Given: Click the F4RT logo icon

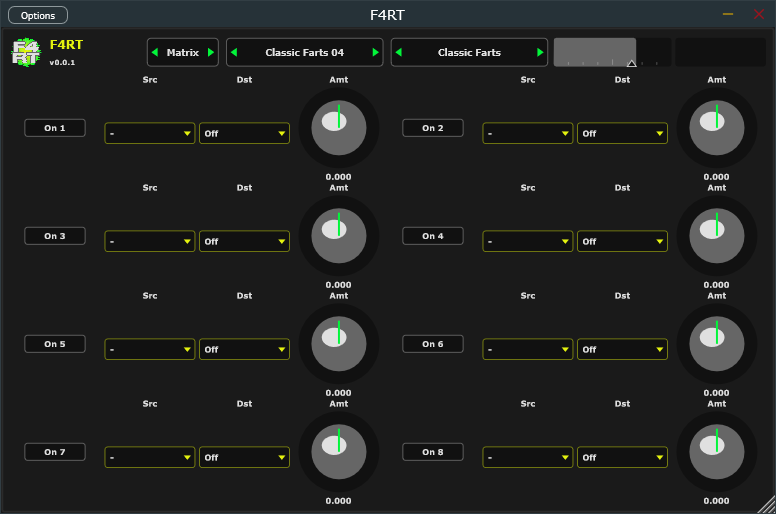Looking at the screenshot, I should (26, 52).
